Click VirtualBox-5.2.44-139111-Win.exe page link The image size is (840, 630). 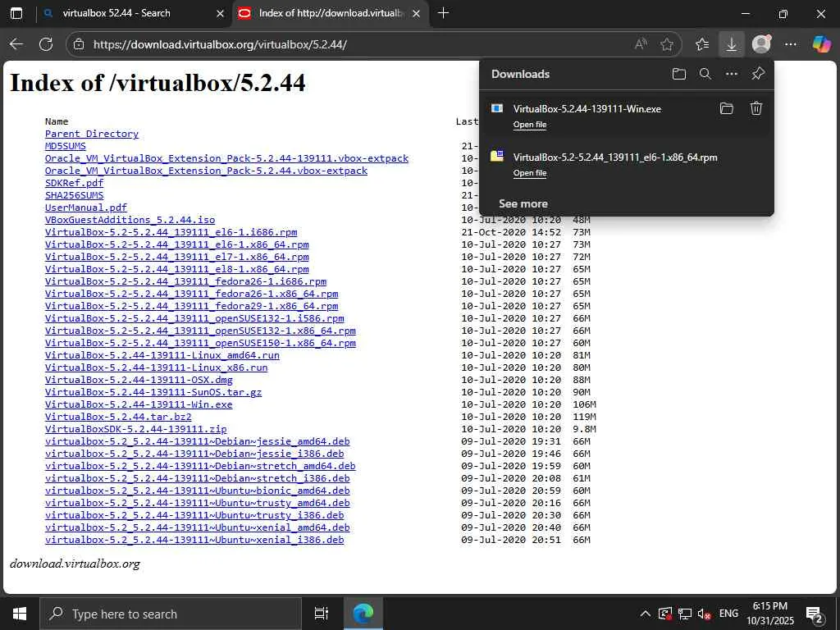coord(139,405)
